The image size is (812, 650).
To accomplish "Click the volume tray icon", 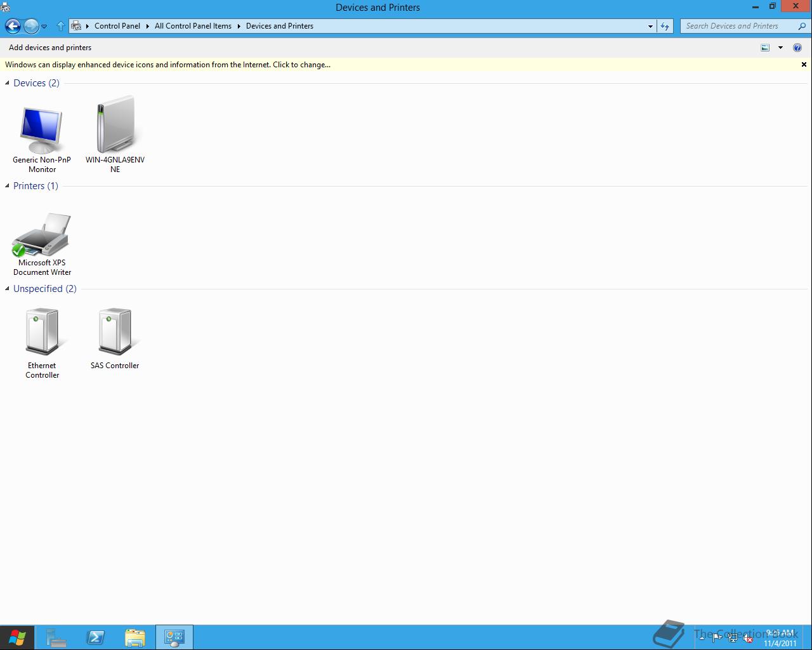I will point(749,639).
